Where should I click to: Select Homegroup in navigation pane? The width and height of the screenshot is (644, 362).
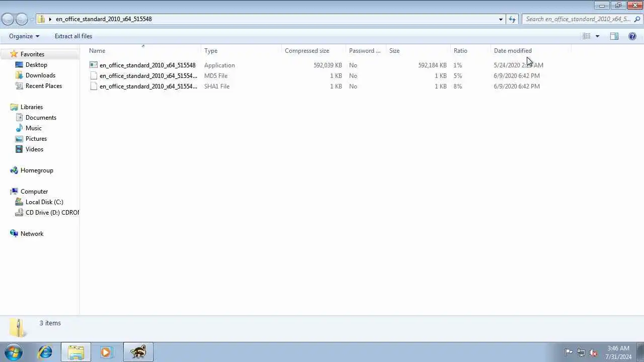pyautogui.click(x=37, y=170)
